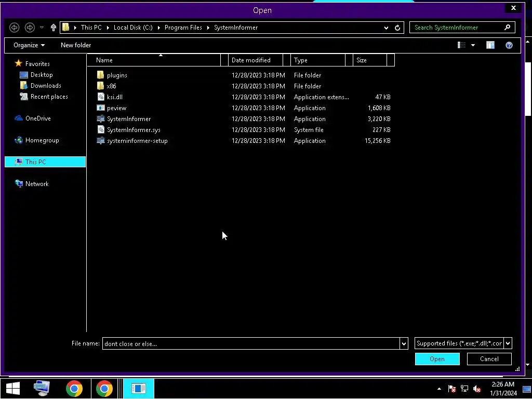Click the systeminformer-setup file name
This screenshot has height=399, width=532.
click(137, 141)
